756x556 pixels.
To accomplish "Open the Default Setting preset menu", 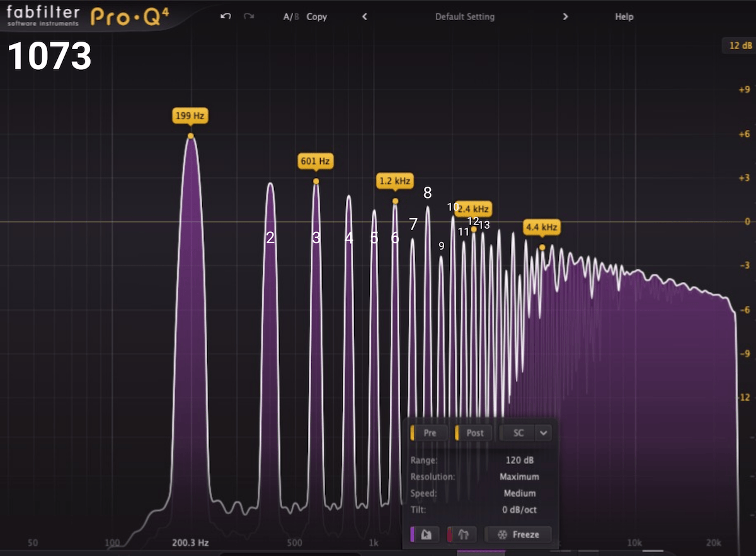I will (x=465, y=17).
